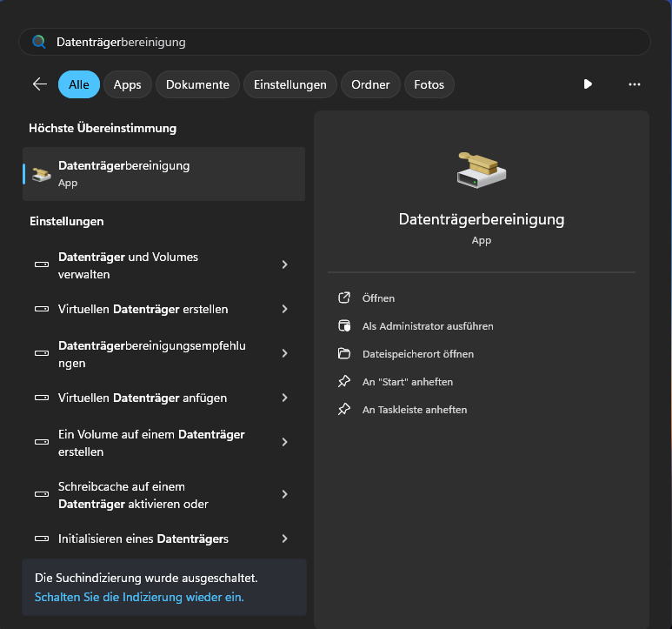This screenshot has height=629, width=672.
Task: Expand chevron for Initialisieren eines Datenträgers
Action: pos(284,539)
